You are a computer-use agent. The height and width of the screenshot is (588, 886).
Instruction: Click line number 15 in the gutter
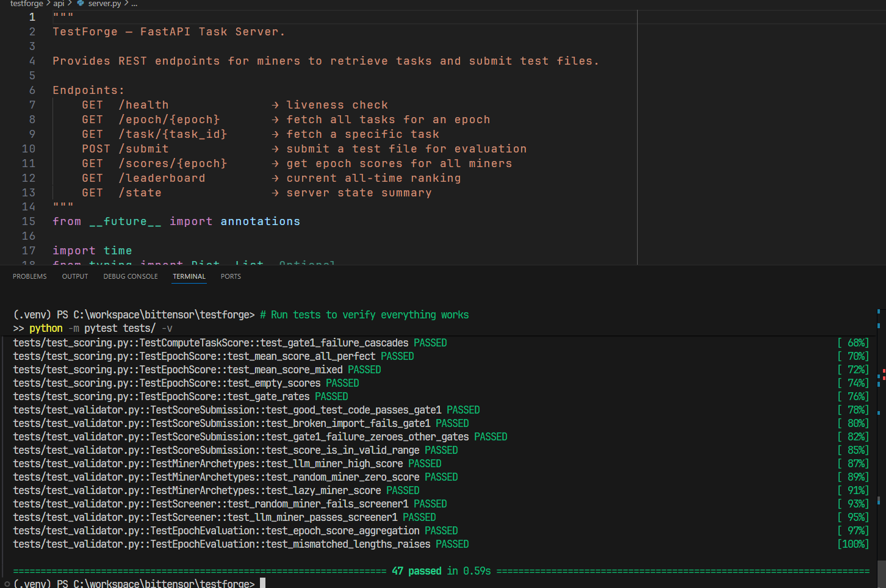pyautogui.click(x=29, y=221)
